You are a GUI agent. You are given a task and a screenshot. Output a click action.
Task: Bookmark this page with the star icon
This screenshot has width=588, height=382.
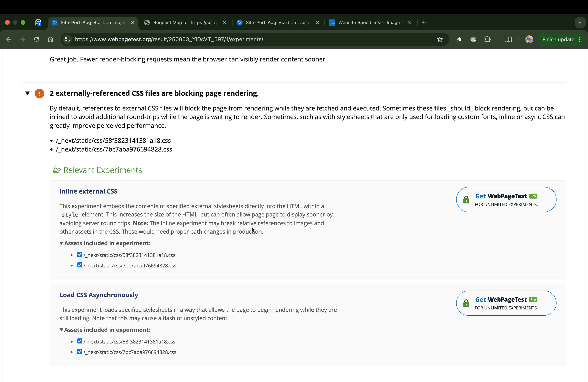click(440, 39)
